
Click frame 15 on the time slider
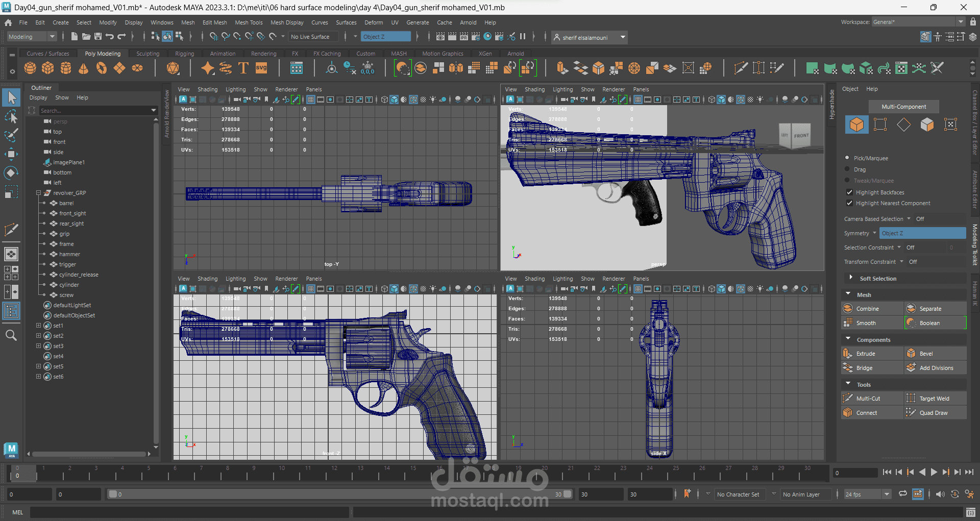412,474
